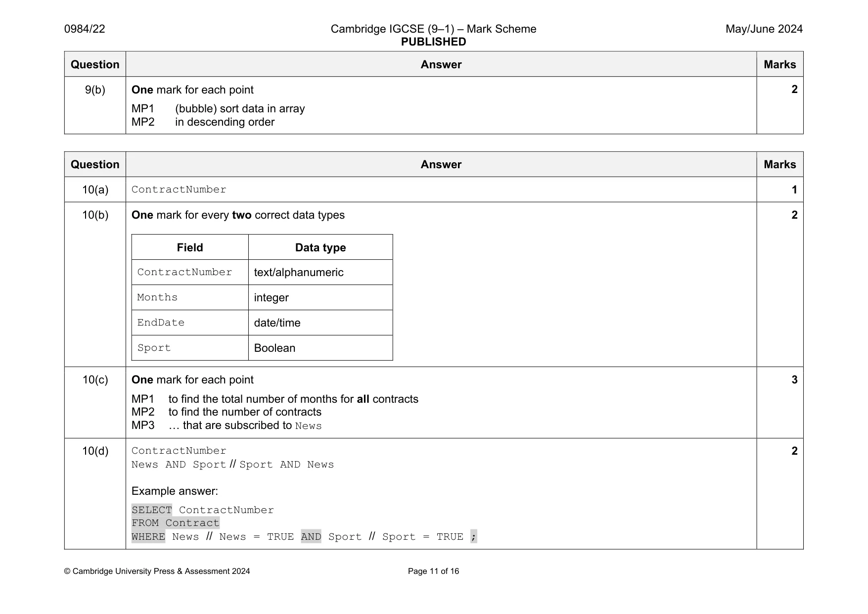Viewport: 868px width, 614px height.
Task: Click the marks value 1 for question 10(a)
Action: pyautogui.click(x=794, y=190)
